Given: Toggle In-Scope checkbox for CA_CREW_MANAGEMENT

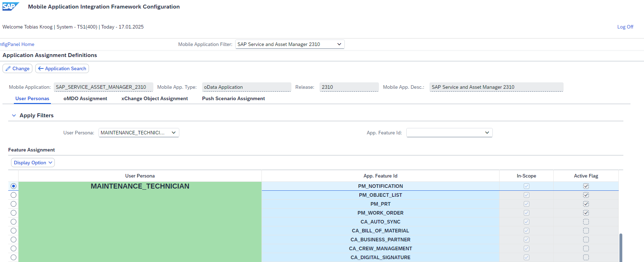Looking at the screenshot, I should coord(527,248).
